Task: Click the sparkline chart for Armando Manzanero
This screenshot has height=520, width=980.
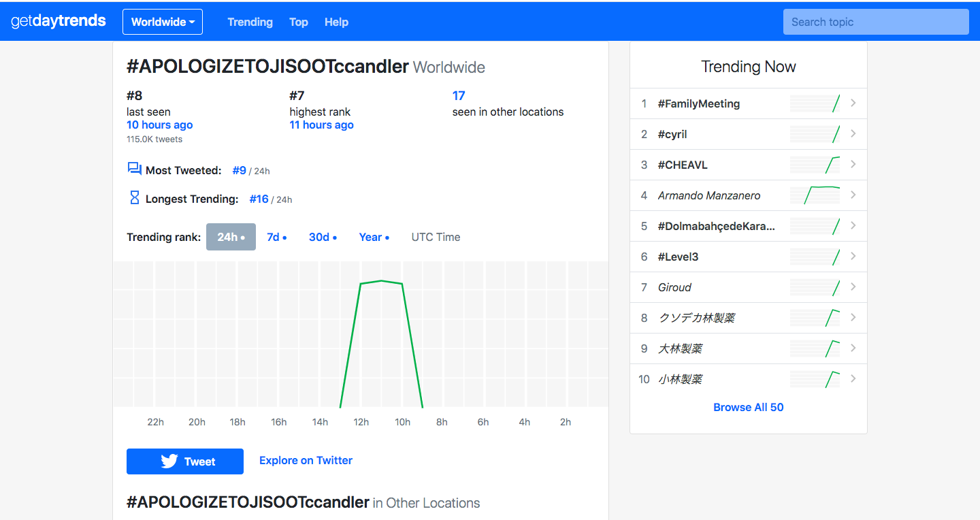Action: point(815,195)
